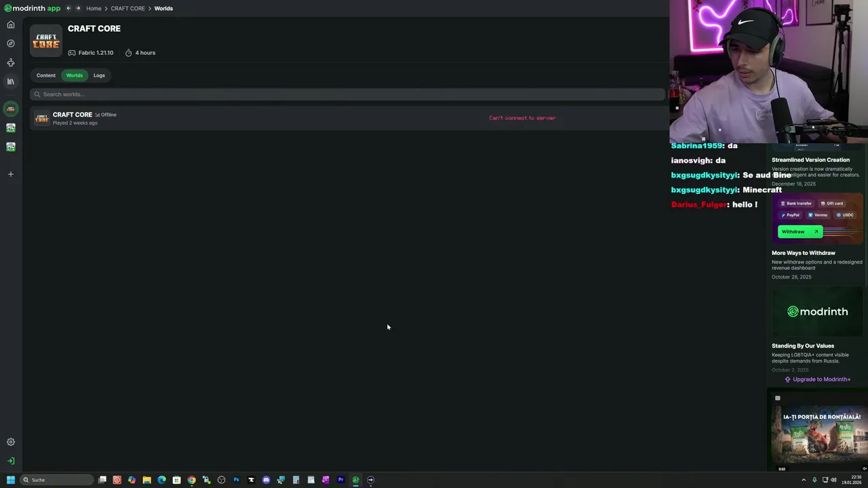The width and height of the screenshot is (868, 488).
Task: Open OBS Studio from taskbar
Action: tap(221, 480)
